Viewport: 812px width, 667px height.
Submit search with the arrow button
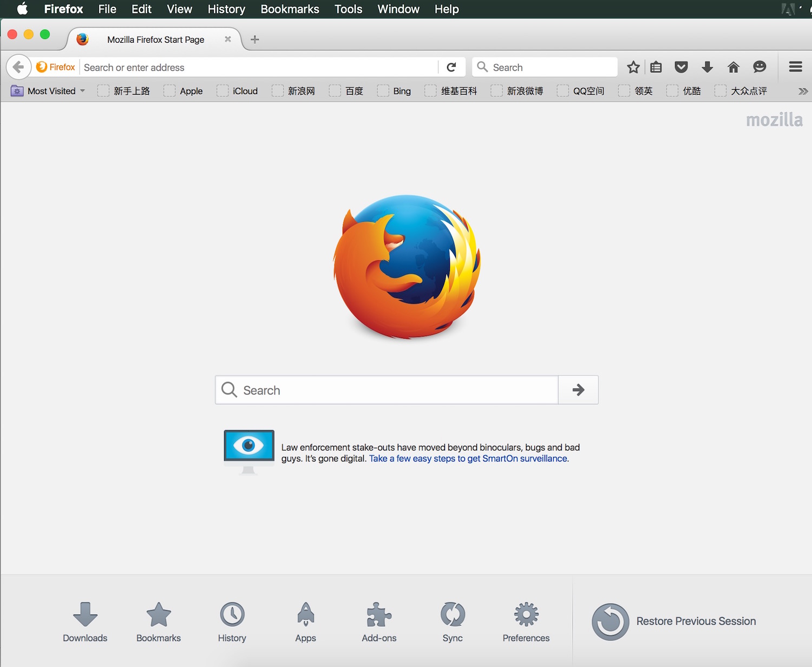click(578, 389)
